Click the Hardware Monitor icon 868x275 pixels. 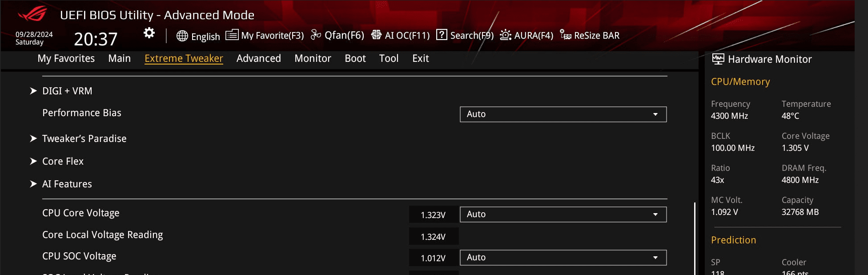point(718,59)
